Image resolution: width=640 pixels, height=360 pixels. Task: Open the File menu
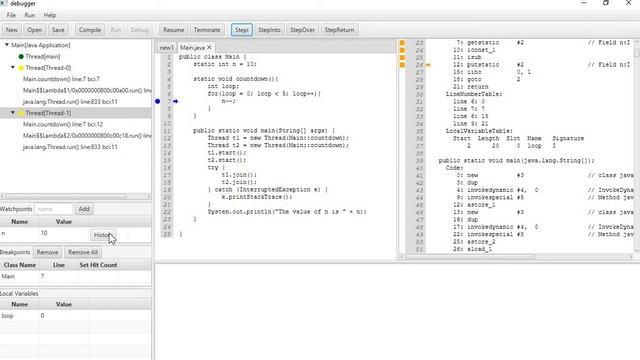pos(11,15)
